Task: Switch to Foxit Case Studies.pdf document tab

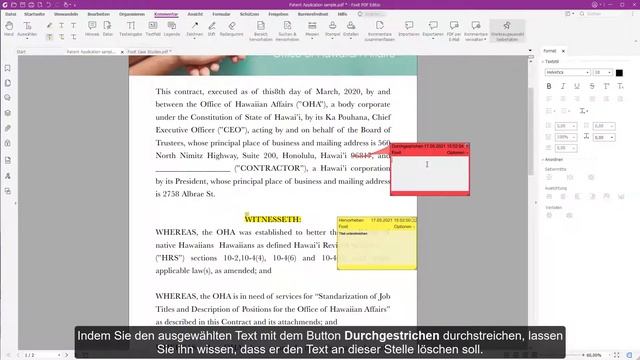Action: pyautogui.click(x=149, y=52)
